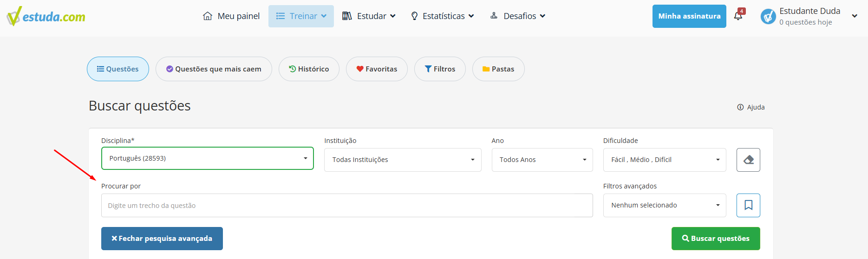Expand the user account chevron
The height and width of the screenshot is (259, 868).
pyautogui.click(x=855, y=16)
